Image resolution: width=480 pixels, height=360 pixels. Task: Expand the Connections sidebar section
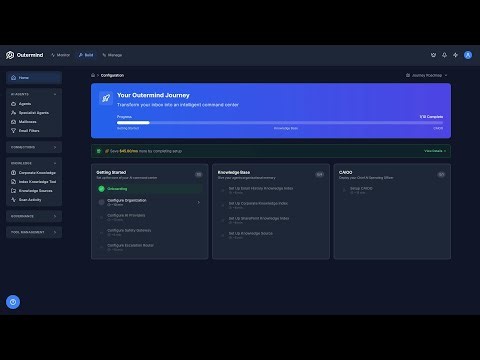(34, 147)
